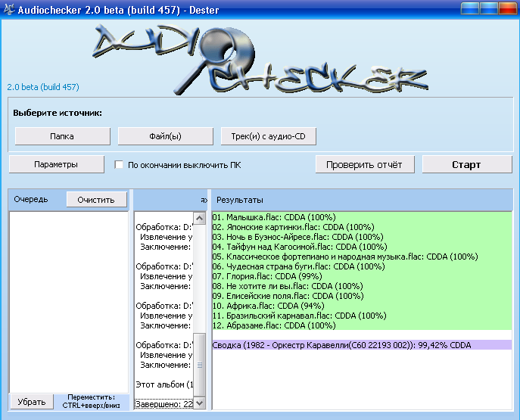Image resolution: width=520 pixels, height=420 pixels.
Task: Select Трек(и) с аудио-CD source
Action: pyautogui.click(x=268, y=136)
